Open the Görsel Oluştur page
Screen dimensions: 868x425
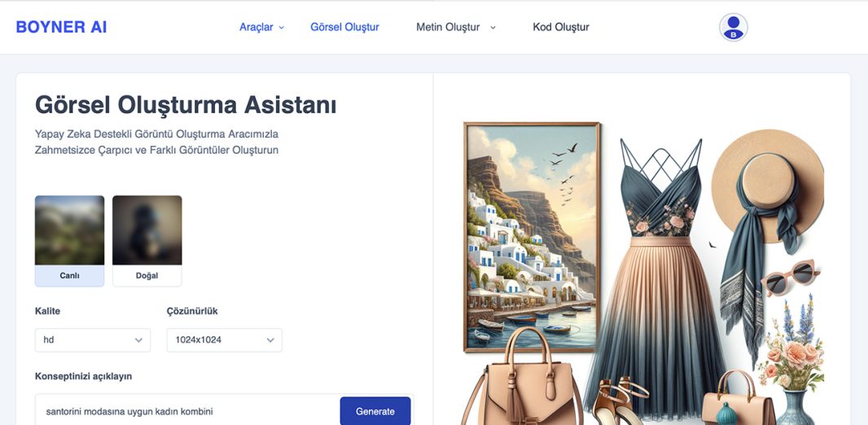click(344, 27)
